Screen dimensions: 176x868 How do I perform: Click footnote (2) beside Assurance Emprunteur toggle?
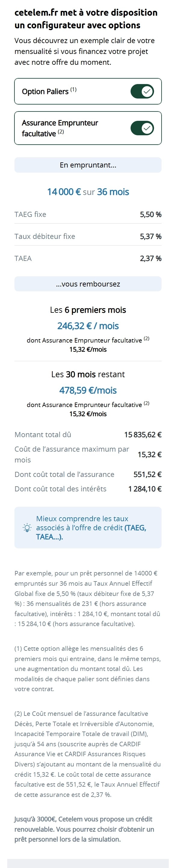pos(60,132)
